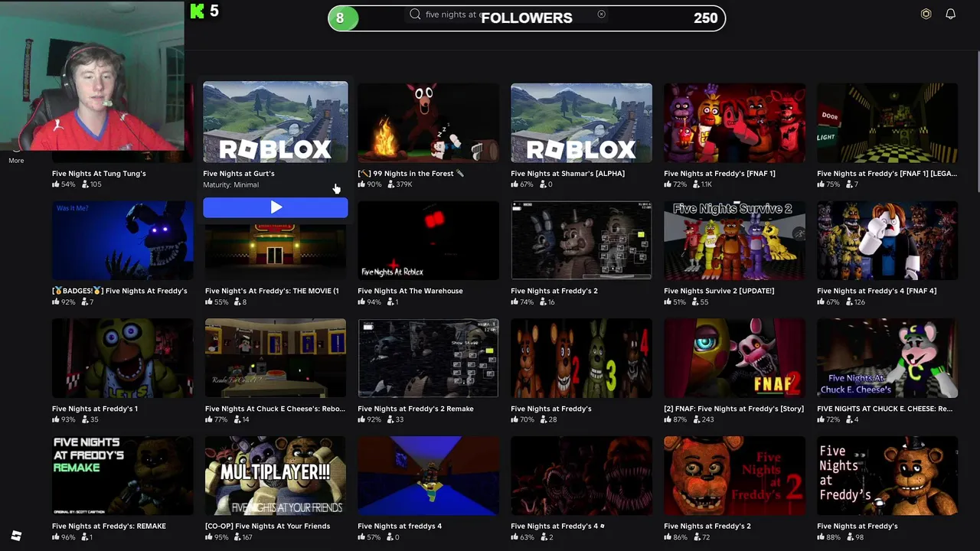Open Five Nights Survive 2 [UPDATE!] thumbnail

734,240
